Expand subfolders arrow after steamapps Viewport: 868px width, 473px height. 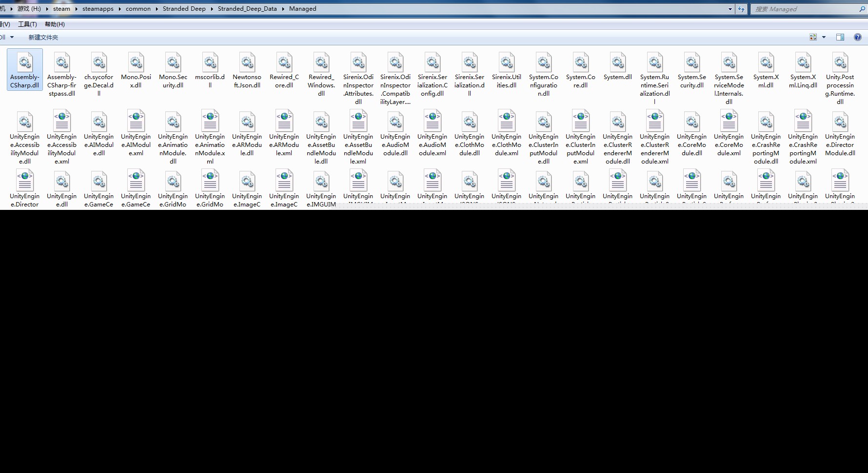(x=120, y=9)
